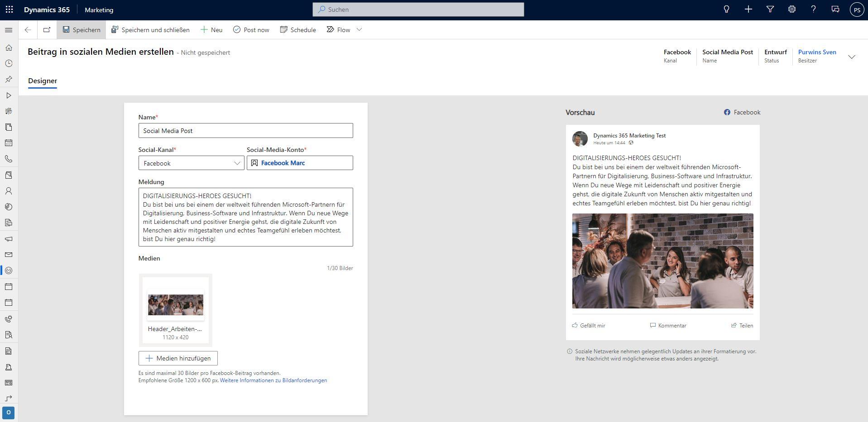Toggle the hamburger navigation menu
The height and width of the screenshot is (422, 868).
tap(9, 30)
